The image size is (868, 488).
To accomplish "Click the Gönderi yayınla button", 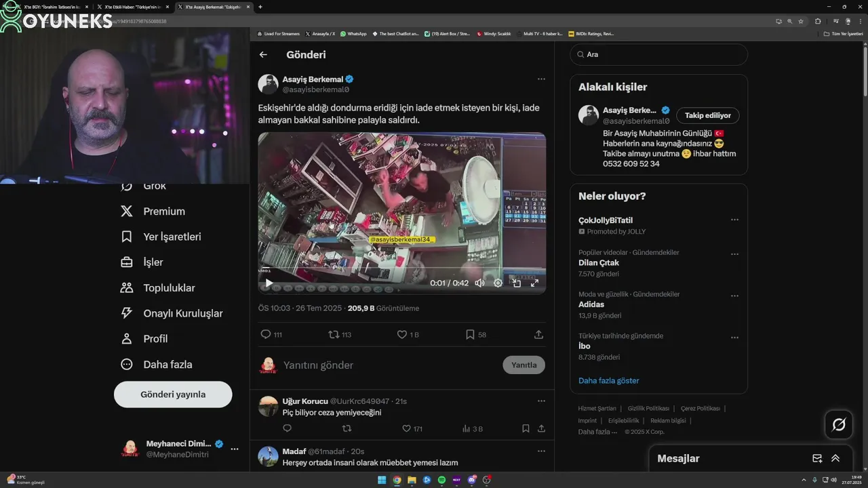I will [x=173, y=394].
